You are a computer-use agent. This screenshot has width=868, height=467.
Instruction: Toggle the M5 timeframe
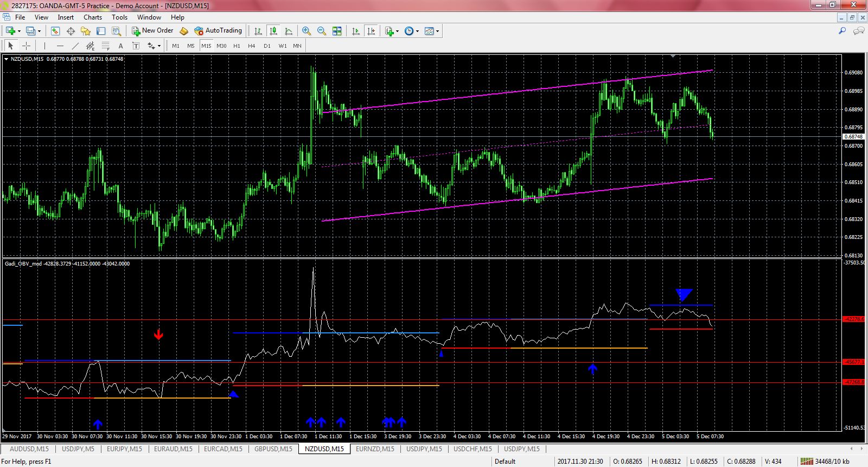pos(191,46)
